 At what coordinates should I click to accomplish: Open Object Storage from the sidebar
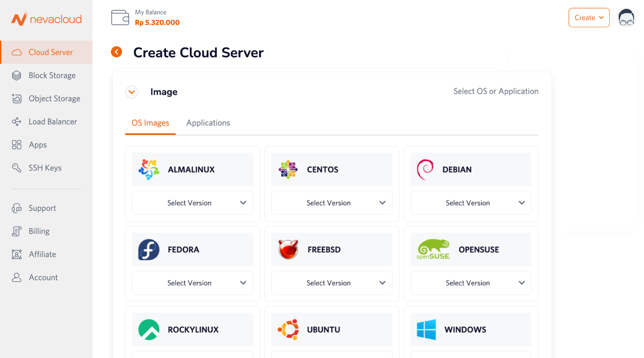(16, 98)
